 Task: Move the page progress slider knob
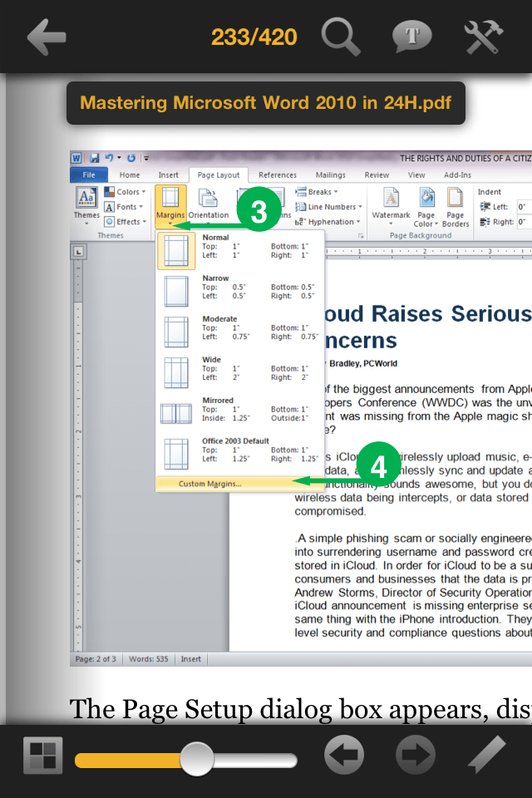(197, 759)
